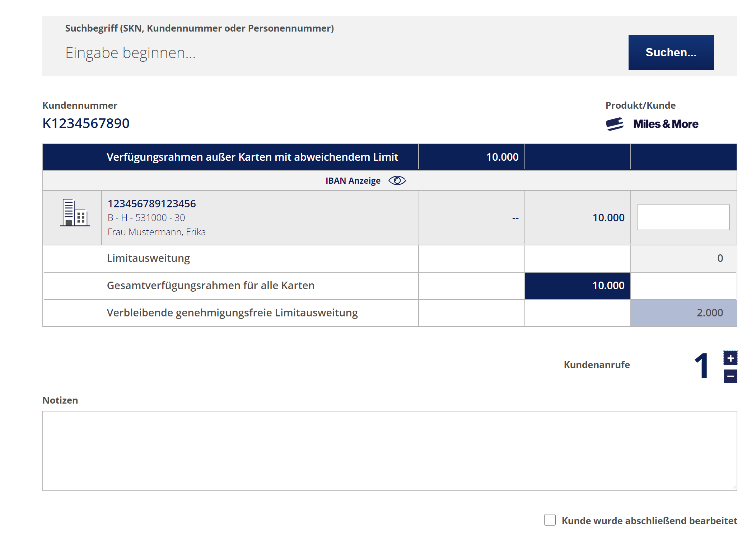Click the highlighted Gesamtverfügungsrahmen 10.000 cell
Screen dimensions: 756x546
[577, 286]
